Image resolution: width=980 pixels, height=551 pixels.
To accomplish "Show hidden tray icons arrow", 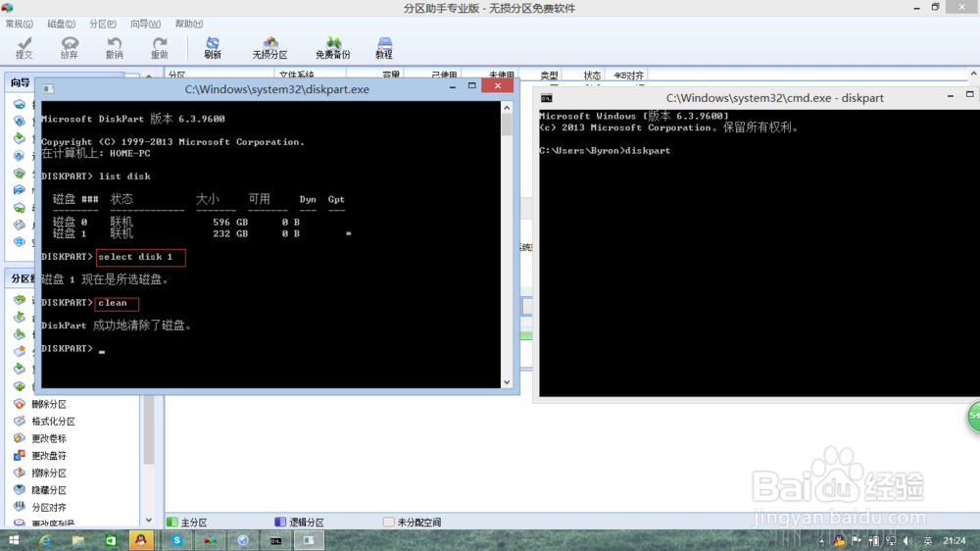I will pyautogui.click(x=822, y=541).
